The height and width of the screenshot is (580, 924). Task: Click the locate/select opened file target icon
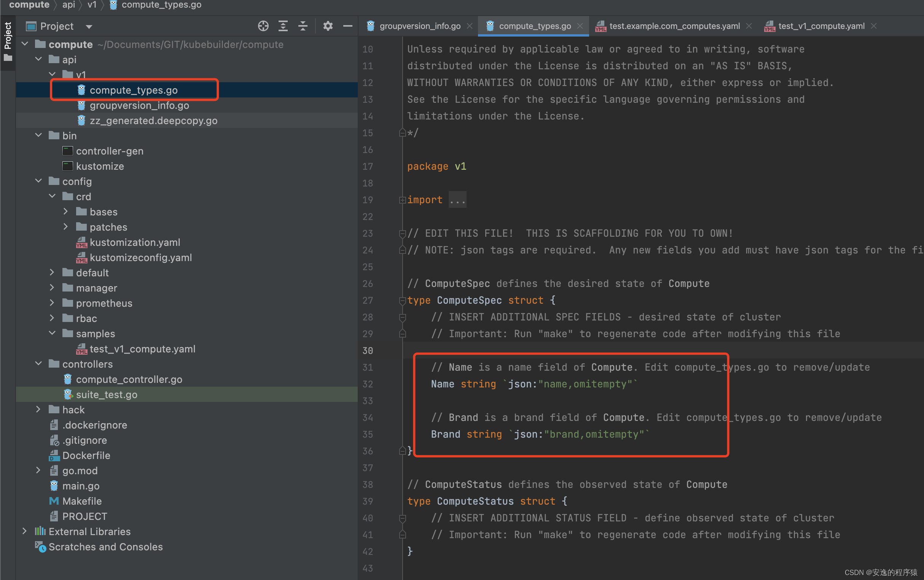263,26
